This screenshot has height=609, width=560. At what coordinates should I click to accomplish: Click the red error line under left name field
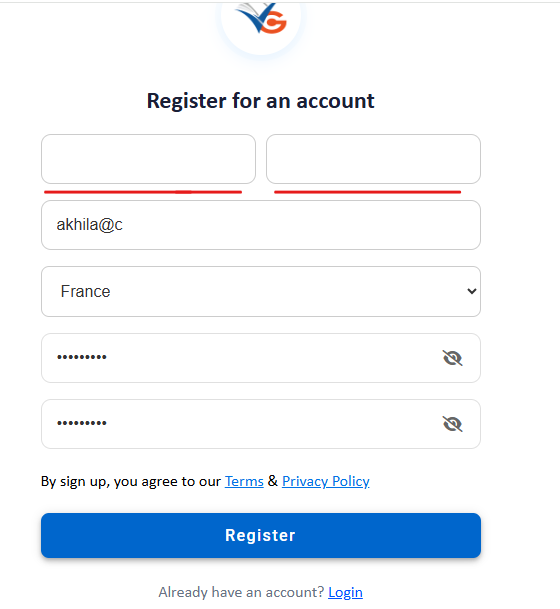143,192
